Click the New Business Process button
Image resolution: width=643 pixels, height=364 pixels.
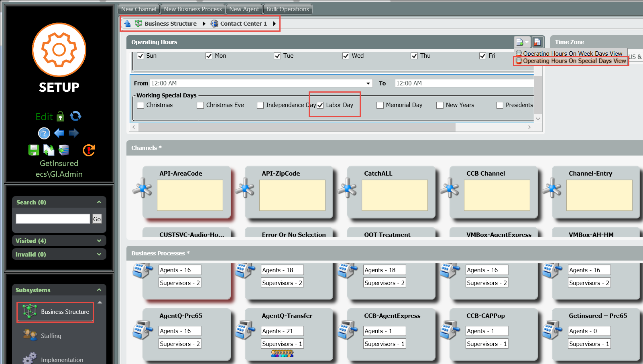pyautogui.click(x=193, y=9)
